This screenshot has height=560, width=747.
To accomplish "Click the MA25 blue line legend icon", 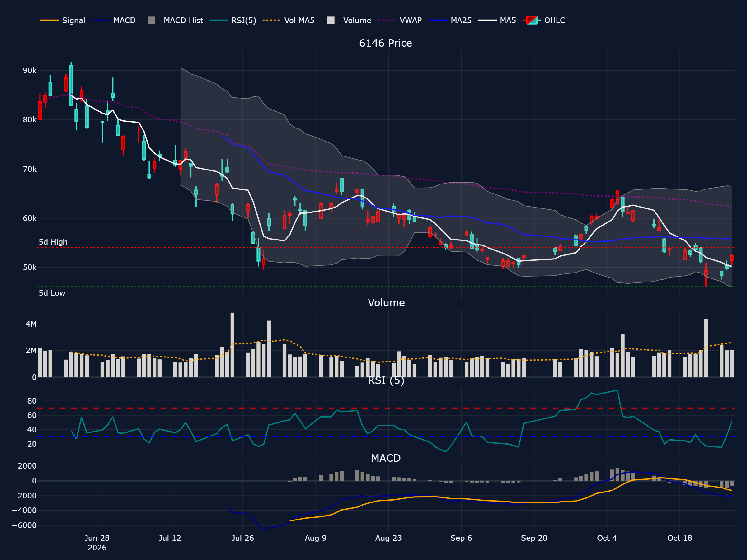I will [438, 20].
